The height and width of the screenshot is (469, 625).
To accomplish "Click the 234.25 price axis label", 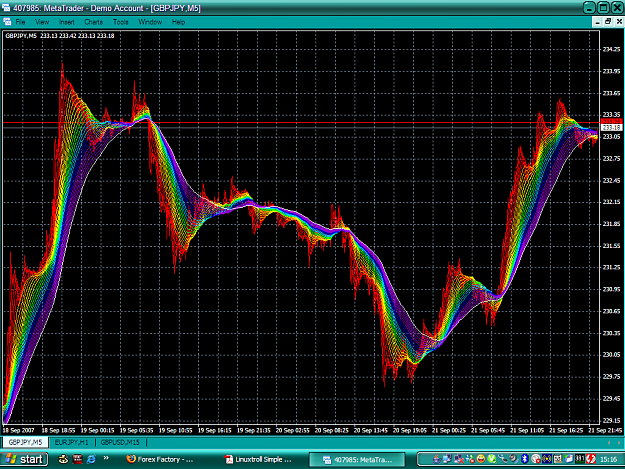I will click(611, 49).
